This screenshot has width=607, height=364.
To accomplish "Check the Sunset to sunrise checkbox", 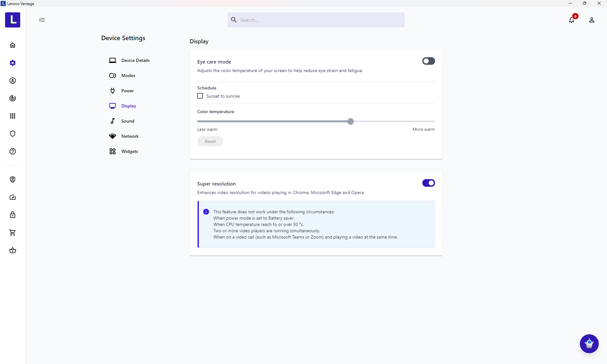I will point(200,96).
